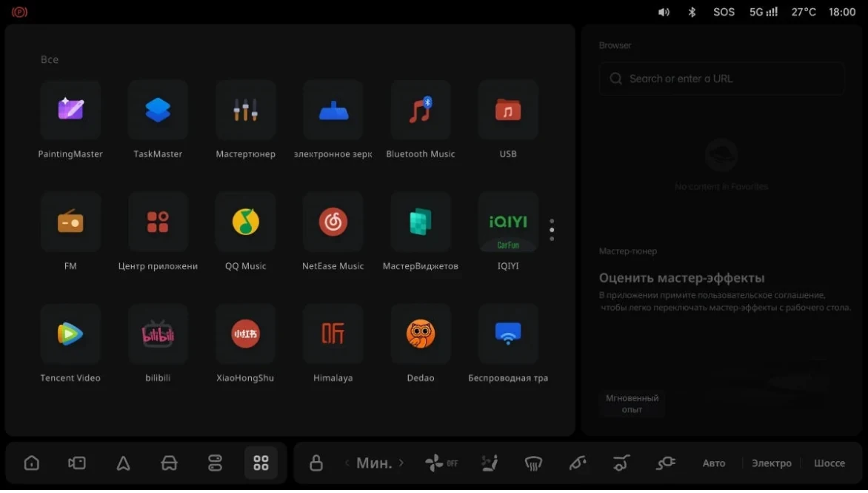Toggle the car-with-circle icon in bottom bar

click(621, 463)
